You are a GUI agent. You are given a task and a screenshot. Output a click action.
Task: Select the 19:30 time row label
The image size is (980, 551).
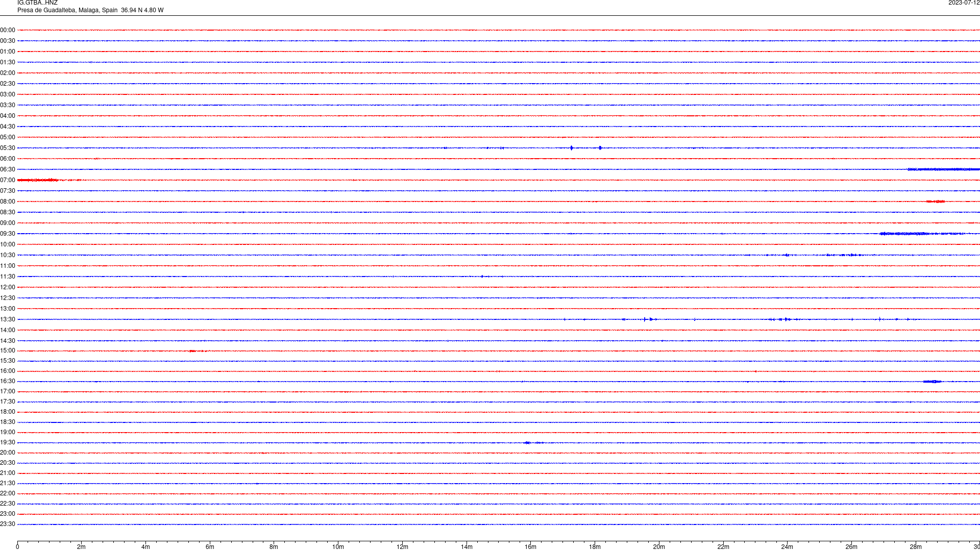pos(8,442)
